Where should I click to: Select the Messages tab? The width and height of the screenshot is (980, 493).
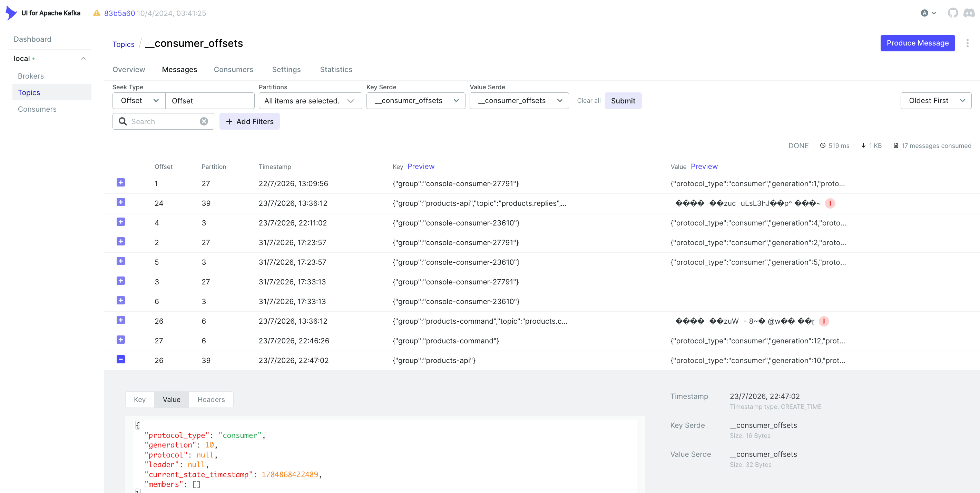179,70
